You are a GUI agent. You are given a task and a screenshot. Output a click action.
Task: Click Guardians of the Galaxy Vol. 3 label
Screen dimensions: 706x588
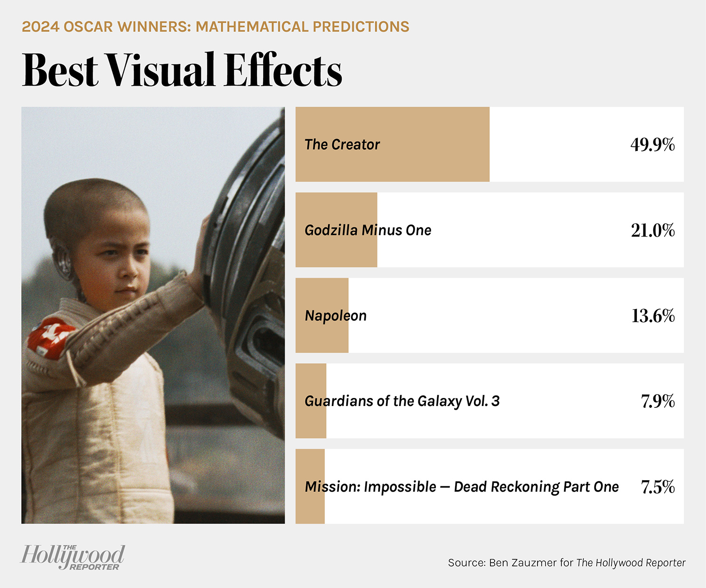click(402, 401)
